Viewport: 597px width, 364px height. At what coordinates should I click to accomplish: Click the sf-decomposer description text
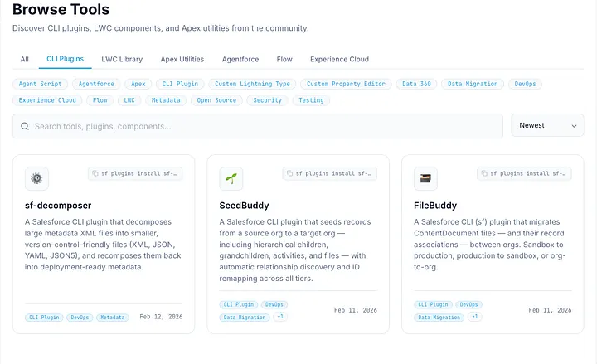click(103, 245)
